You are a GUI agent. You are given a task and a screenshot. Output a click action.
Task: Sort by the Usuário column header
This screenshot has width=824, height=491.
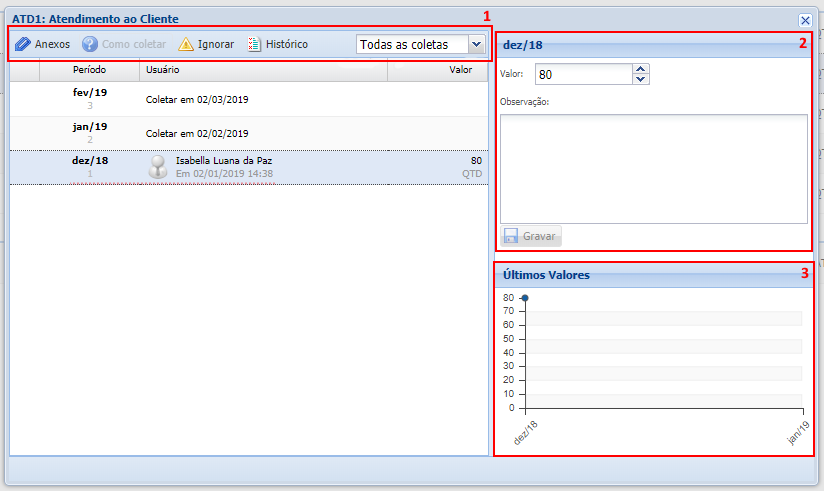263,69
